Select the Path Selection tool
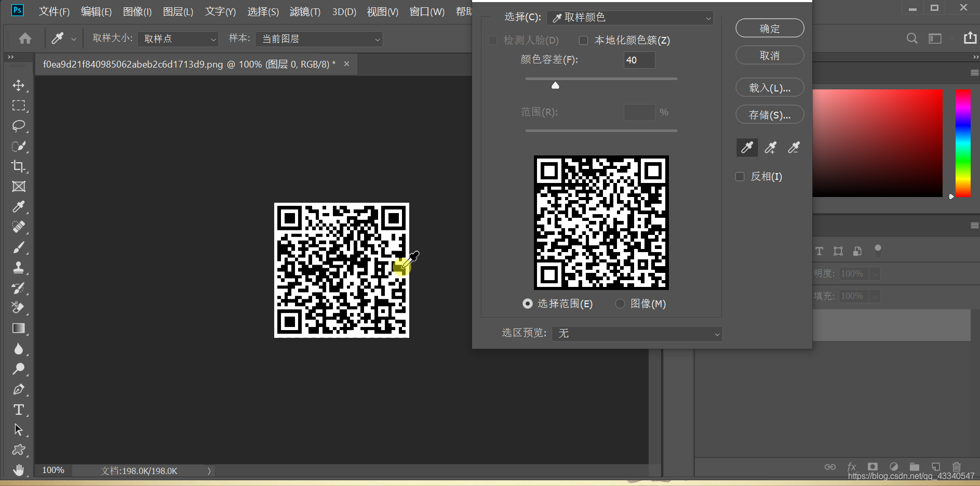The height and width of the screenshot is (486, 980). click(x=19, y=430)
